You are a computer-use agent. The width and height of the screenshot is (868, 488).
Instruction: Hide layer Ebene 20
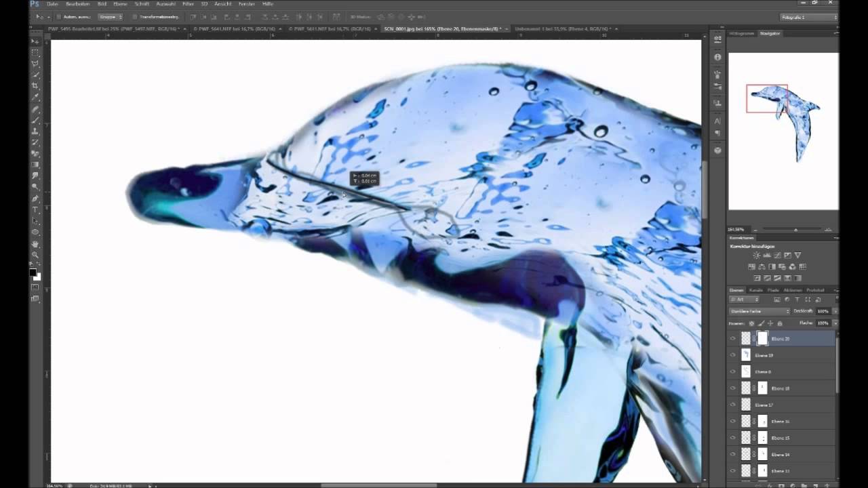[732, 338]
